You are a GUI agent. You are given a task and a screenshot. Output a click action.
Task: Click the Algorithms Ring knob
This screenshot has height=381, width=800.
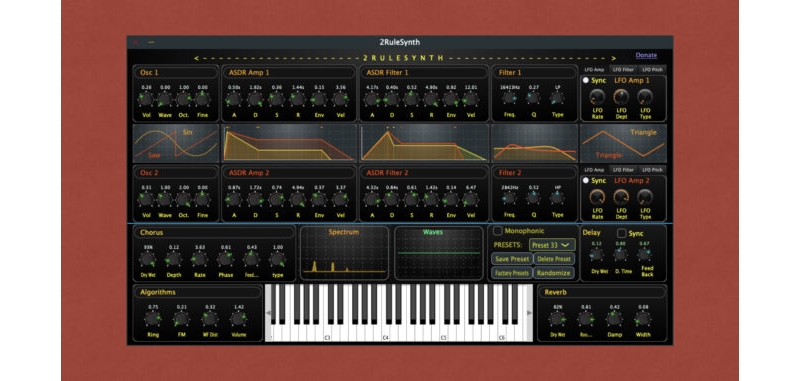pos(152,319)
